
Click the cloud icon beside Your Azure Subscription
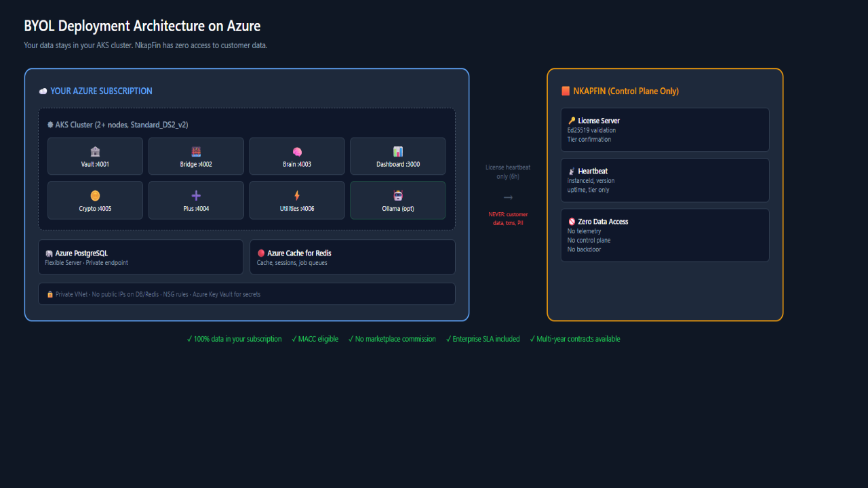tap(43, 91)
